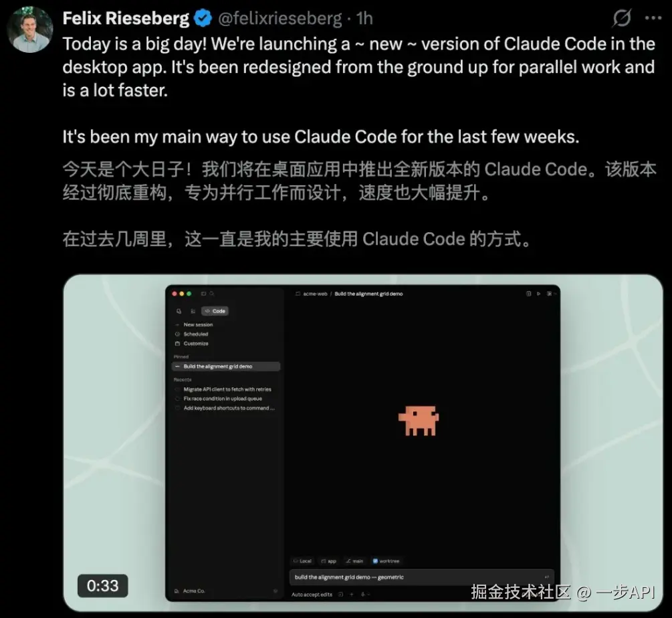Select pinned Build the alignment grid demo
Viewport: 672px width, 618px height.
point(226,367)
